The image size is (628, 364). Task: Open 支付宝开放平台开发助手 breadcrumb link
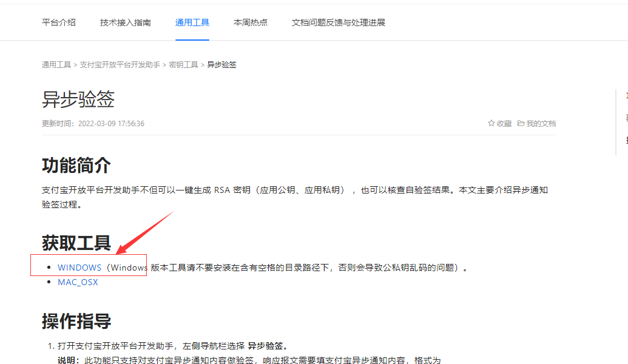(x=120, y=65)
